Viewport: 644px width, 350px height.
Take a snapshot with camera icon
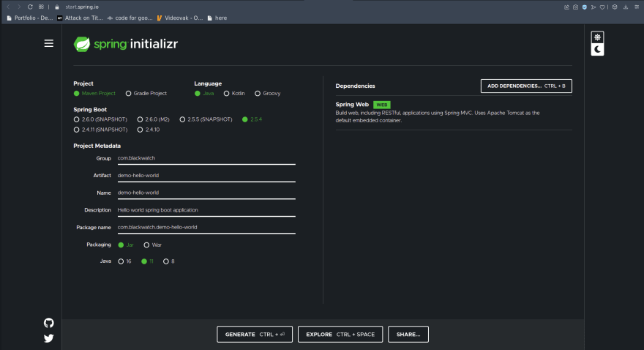[575, 7]
